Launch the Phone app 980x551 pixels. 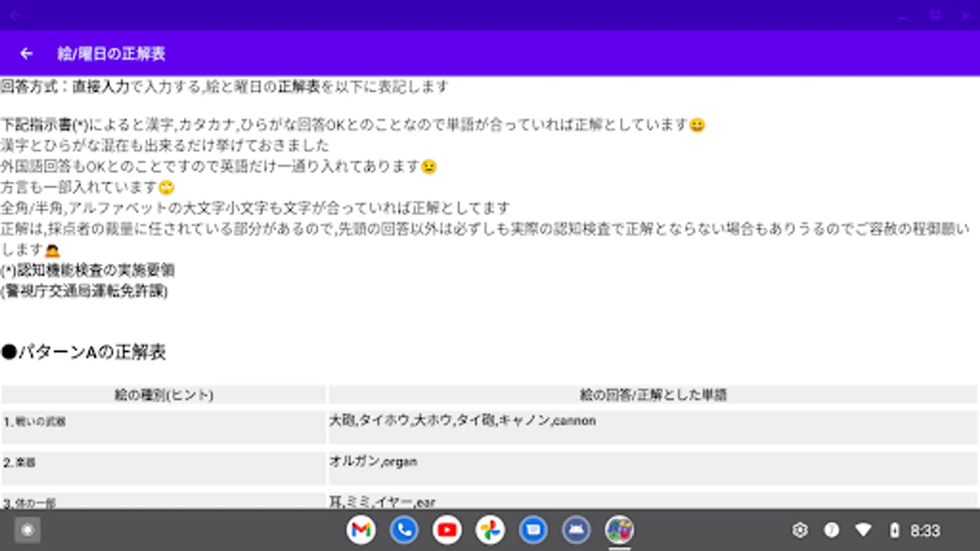[404, 530]
